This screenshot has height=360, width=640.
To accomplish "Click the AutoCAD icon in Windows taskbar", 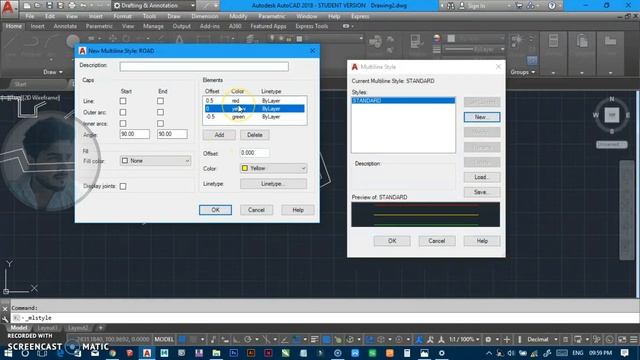I will click(147, 353).
